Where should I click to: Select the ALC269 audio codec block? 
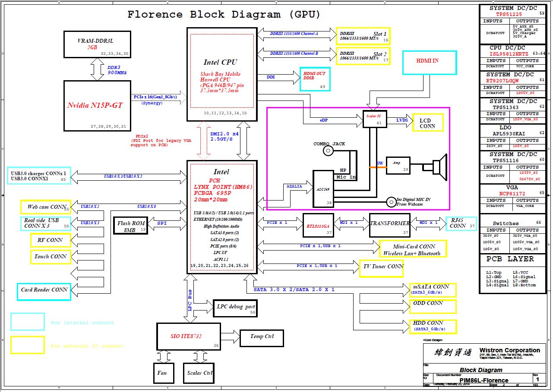[x=323, y=189]
